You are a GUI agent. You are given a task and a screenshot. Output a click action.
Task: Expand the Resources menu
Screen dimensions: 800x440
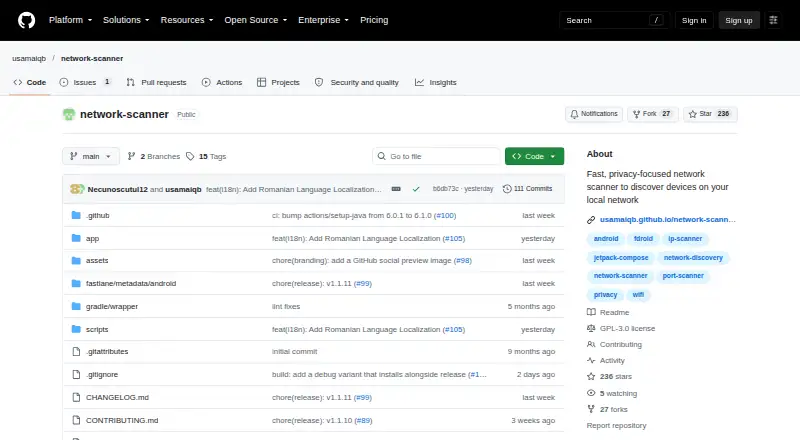(x=187, y=20)
